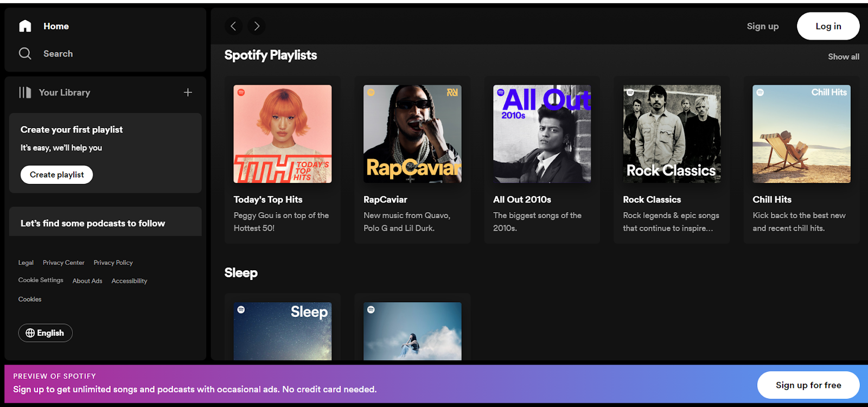Click the All Out 2010s title text
Viewport: 868px width, 407px height.
522,200
